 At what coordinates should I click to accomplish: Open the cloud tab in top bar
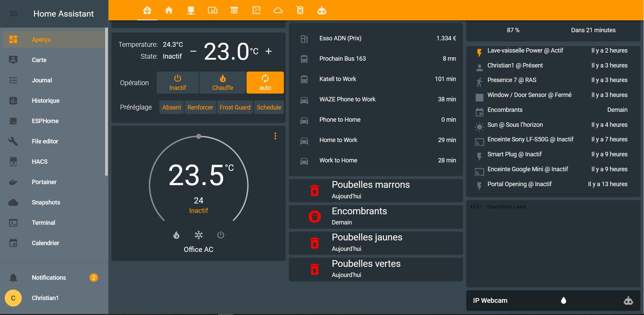coord(278,11)
